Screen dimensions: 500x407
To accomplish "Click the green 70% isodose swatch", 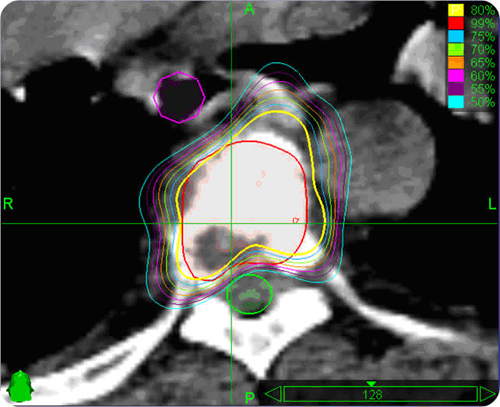I will (456, 49).
